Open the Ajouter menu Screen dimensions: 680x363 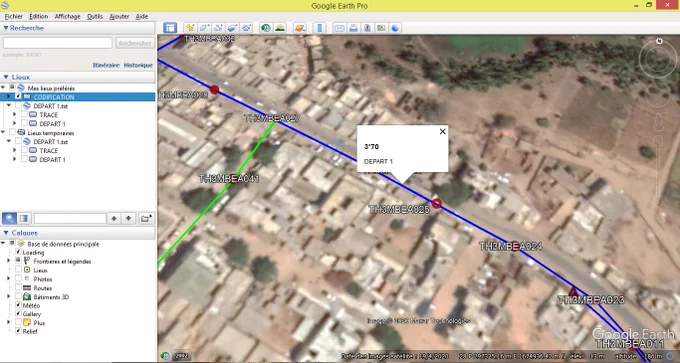[x=119, y=16]
